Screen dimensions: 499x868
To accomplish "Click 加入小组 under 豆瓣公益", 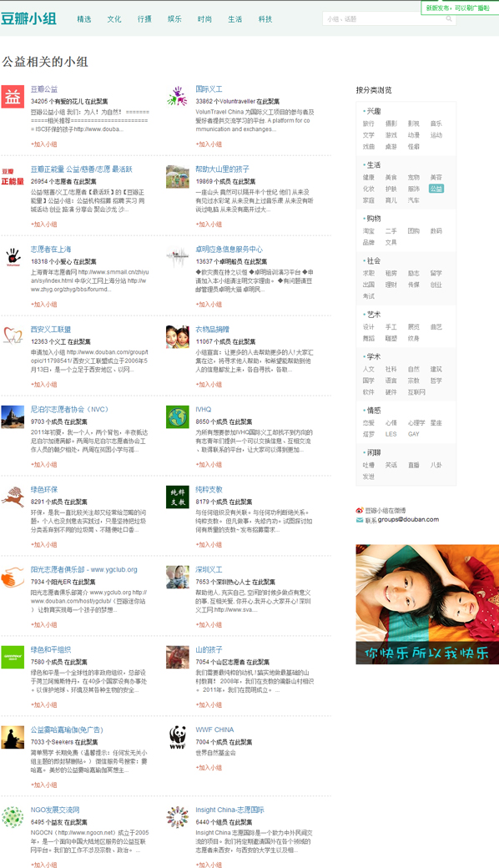I will point(43,144).
